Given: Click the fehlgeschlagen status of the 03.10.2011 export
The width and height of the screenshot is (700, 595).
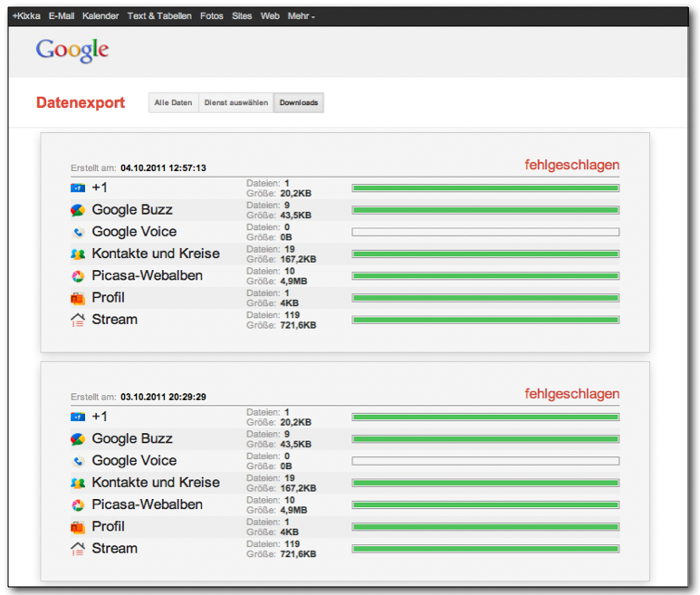Looking at the screenshot, I should click(x=572, y=394).
